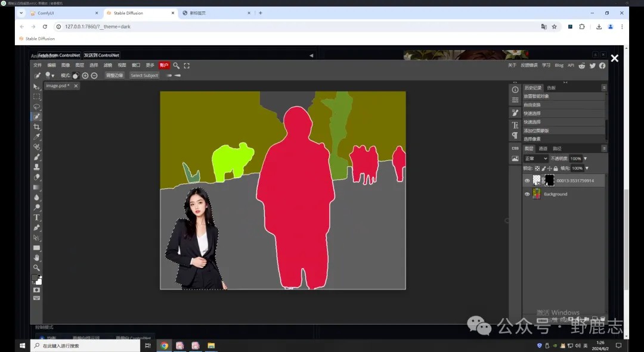Click the red 账户 Account button
Viewport: 644px width, 352px height.
pos(164,66)
